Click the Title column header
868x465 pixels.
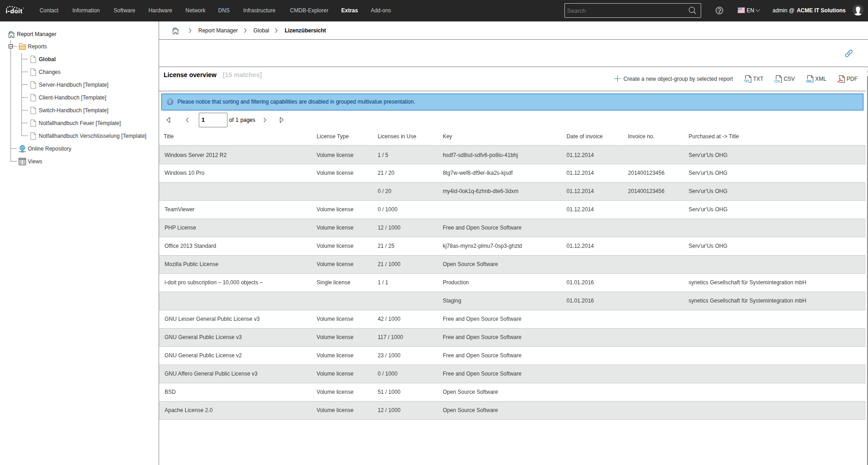tap(169, 136)
